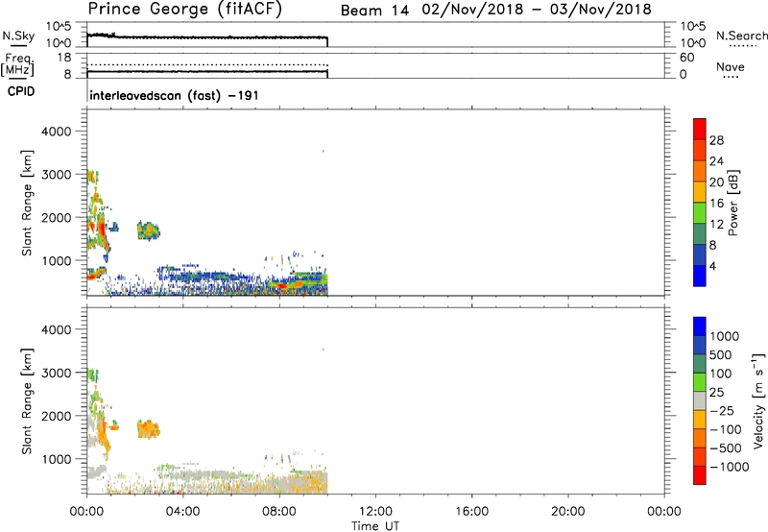Click the N.Sky noise trace line
768x532 pixels.
(x=206, y=37)
